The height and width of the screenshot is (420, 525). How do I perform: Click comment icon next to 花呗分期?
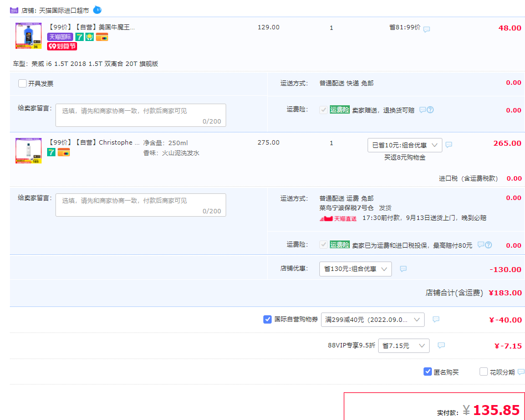point(521,372)
